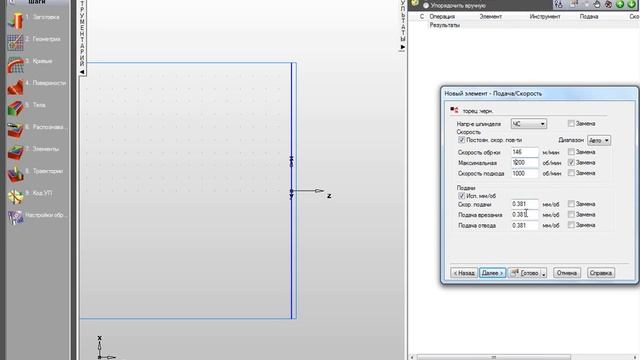Click the results panel horizontal scrollbar

[493, 357]
